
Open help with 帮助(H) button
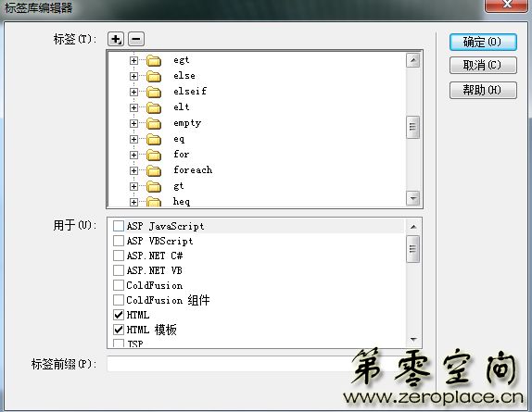[483, 90]
